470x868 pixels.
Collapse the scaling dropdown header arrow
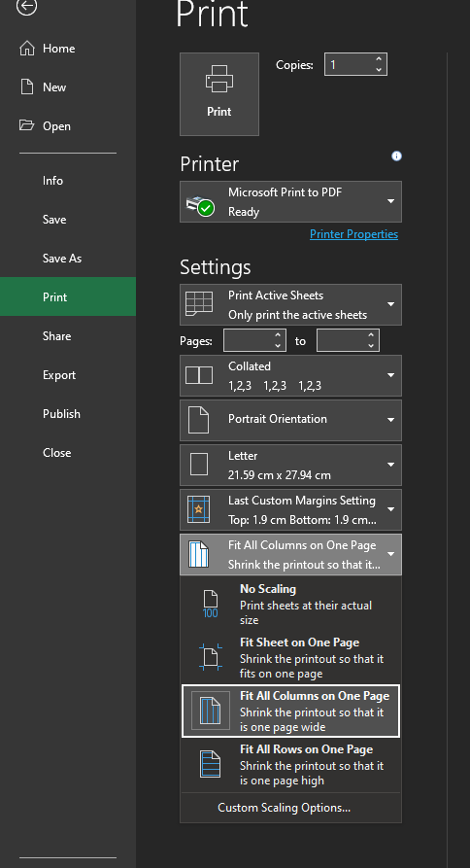tap(391, 554)
